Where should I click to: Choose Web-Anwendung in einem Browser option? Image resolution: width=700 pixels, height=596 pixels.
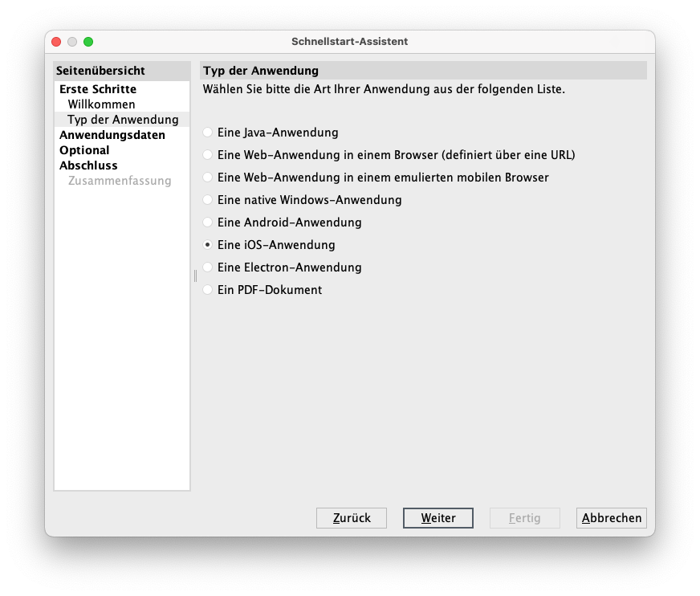click(x=209, y=155)
